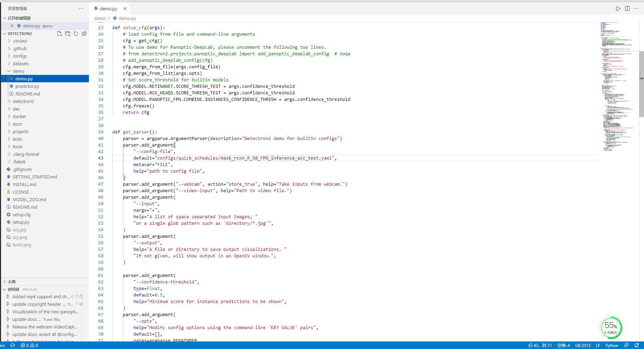Open INSTALL.md file

point(24,184)
